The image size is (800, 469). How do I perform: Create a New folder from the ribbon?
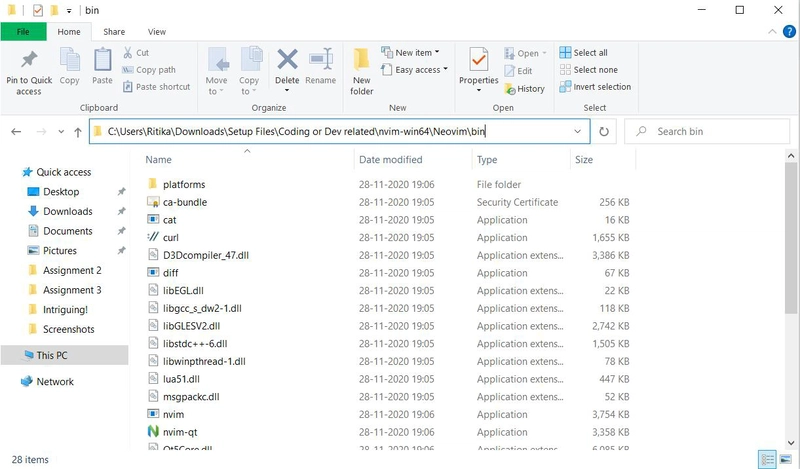pyautogui.click(x=361, y=71)
